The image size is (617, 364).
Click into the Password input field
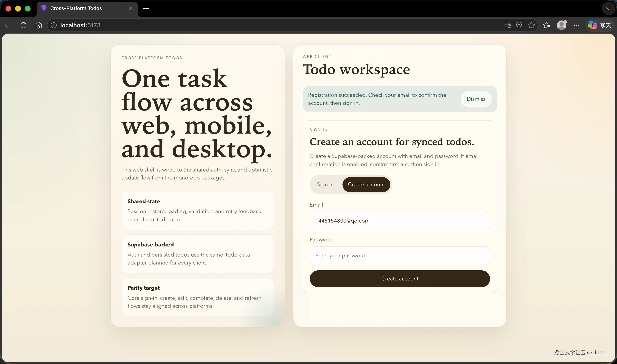coord(400,256)
